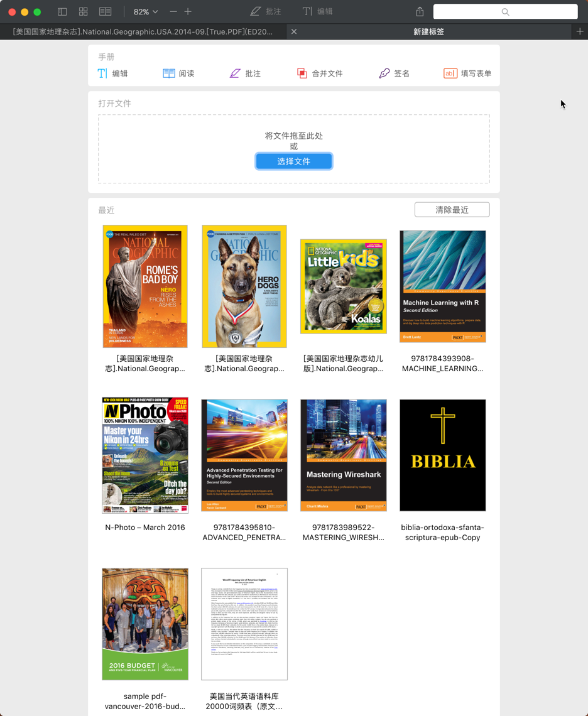
Task: Select filename 美国当代英语语料库 20000词频表
Action: 244,702
